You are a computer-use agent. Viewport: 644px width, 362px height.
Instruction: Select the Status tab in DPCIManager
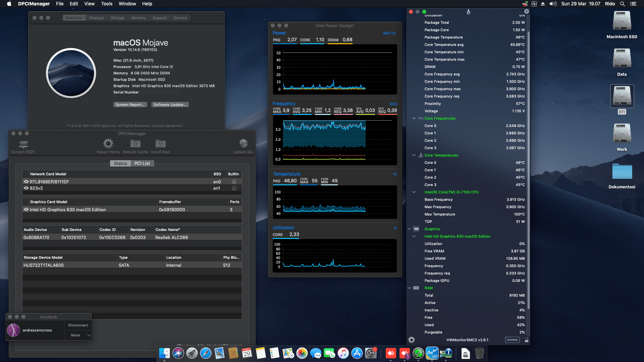tap(120, 163)
